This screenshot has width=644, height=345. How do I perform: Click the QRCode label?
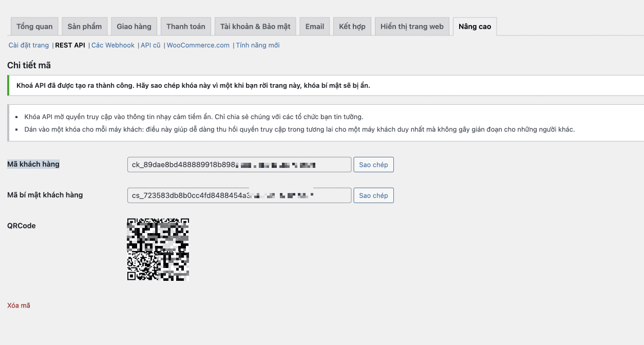22,226
